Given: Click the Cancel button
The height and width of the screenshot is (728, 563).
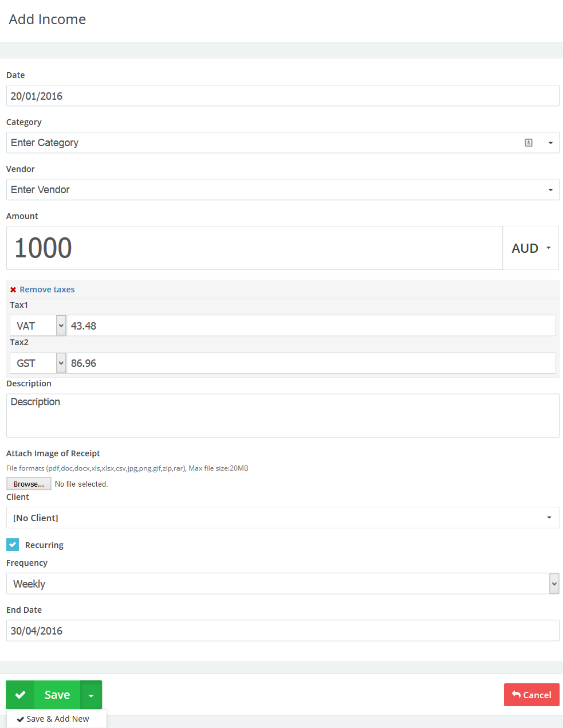Looking at the screenshot, I should (x=531, y=695).
